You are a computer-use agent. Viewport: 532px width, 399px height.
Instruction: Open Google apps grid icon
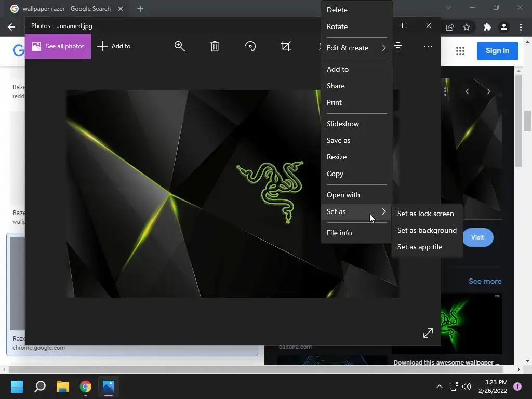pos(460,51)
